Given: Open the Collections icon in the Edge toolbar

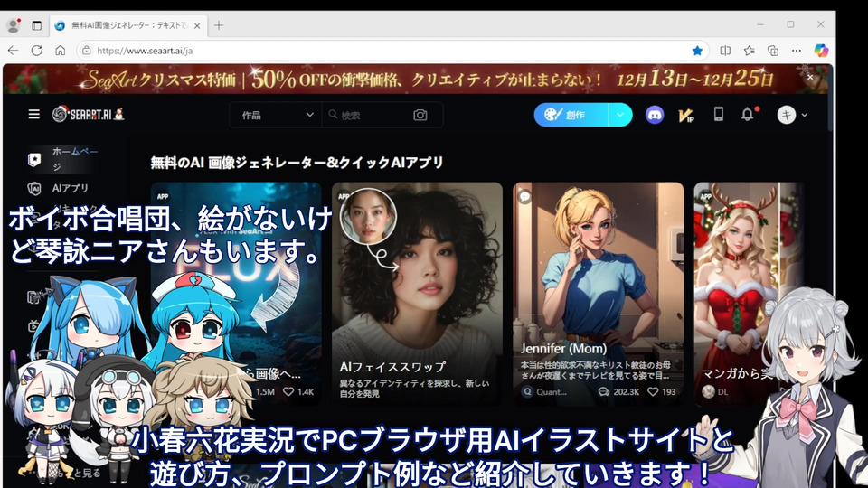Looking at the screenshot, I should 773,51.
